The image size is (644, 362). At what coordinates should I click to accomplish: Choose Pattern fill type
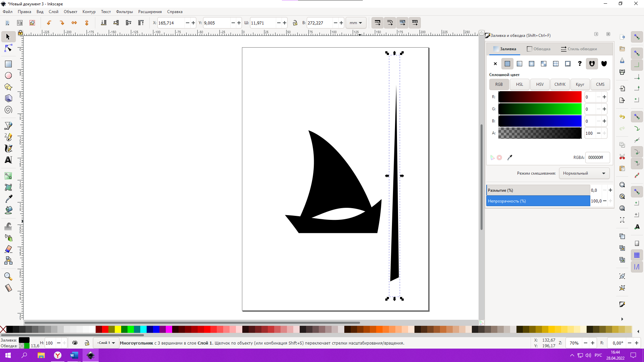pos(556,64)
